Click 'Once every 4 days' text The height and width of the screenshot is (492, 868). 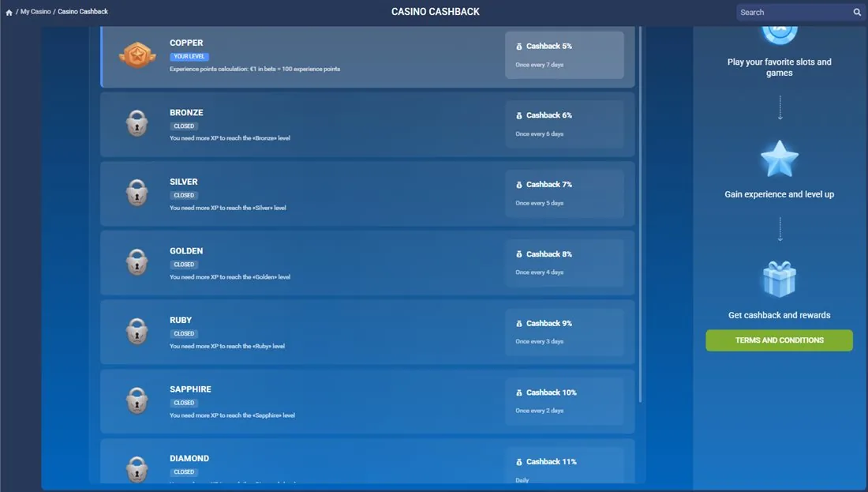click(539, 272)
